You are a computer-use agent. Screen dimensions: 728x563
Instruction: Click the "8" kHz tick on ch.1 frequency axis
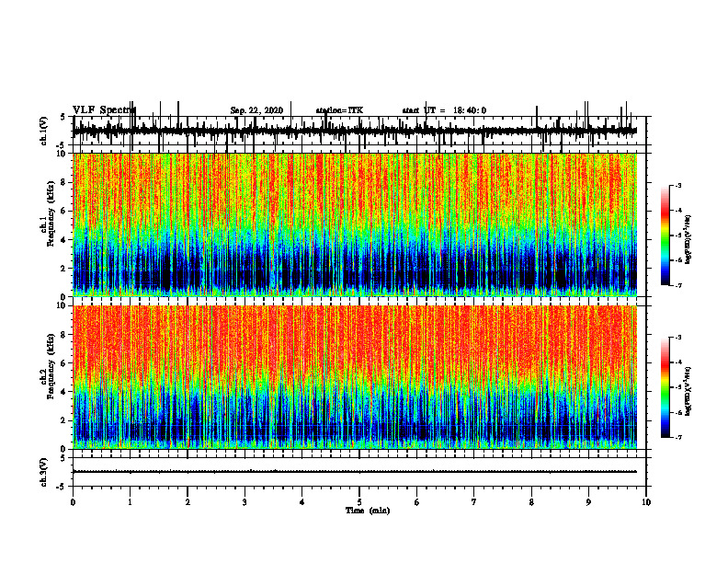(x=63, y=182)
